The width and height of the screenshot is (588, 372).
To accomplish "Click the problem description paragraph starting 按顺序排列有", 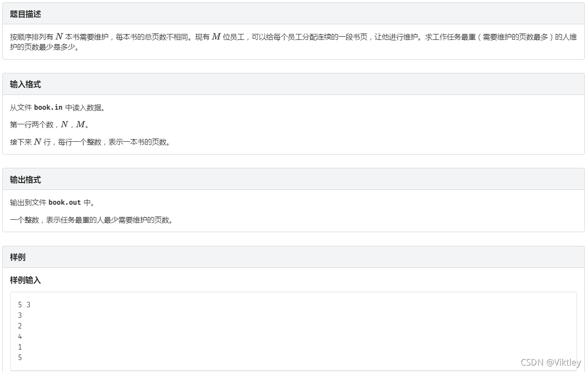I will 294,42.
